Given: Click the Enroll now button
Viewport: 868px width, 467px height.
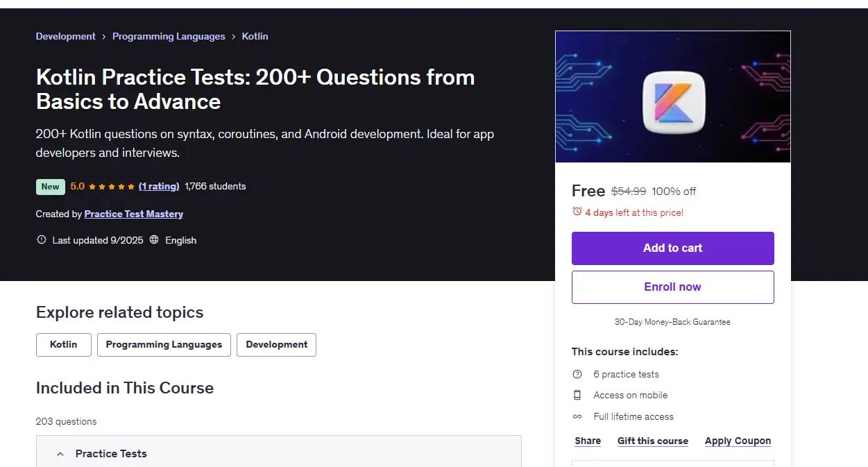Looking at the screenshot, I should [x=672, y=287].
